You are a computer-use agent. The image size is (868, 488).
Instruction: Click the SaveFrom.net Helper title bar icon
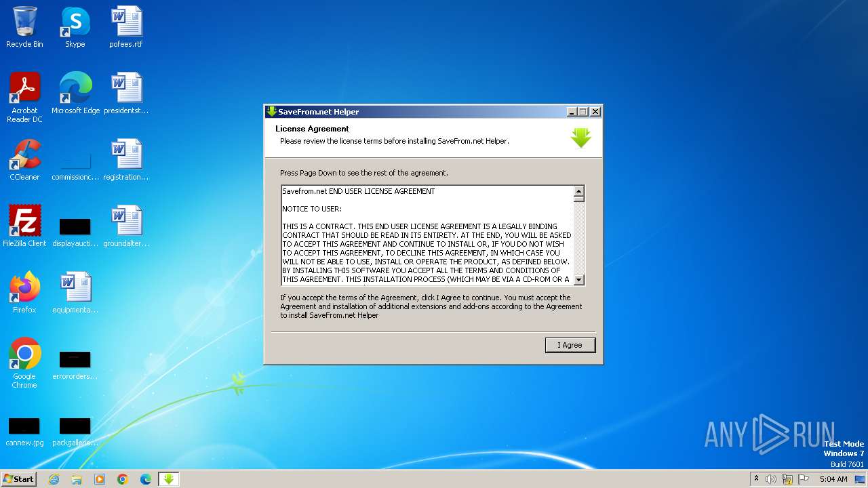[271, 112]
